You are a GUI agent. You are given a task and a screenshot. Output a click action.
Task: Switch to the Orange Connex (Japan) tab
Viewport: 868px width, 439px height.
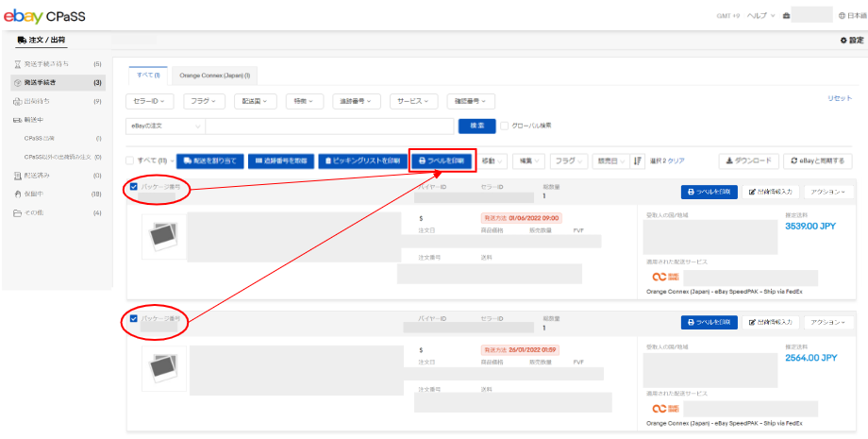pos(214,75)
